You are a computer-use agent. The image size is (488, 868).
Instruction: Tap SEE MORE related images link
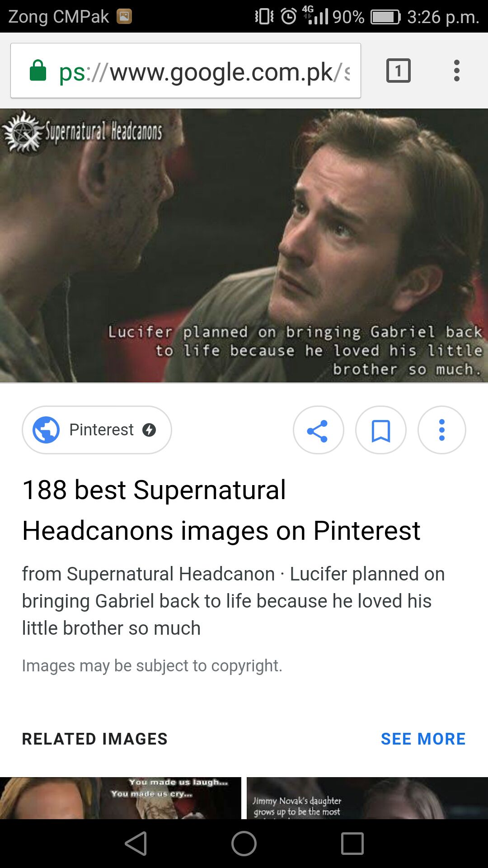point(423,739)
